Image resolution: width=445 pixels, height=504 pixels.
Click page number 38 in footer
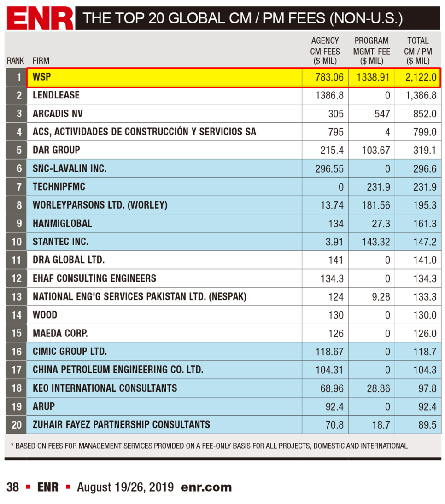pos(12,487)
